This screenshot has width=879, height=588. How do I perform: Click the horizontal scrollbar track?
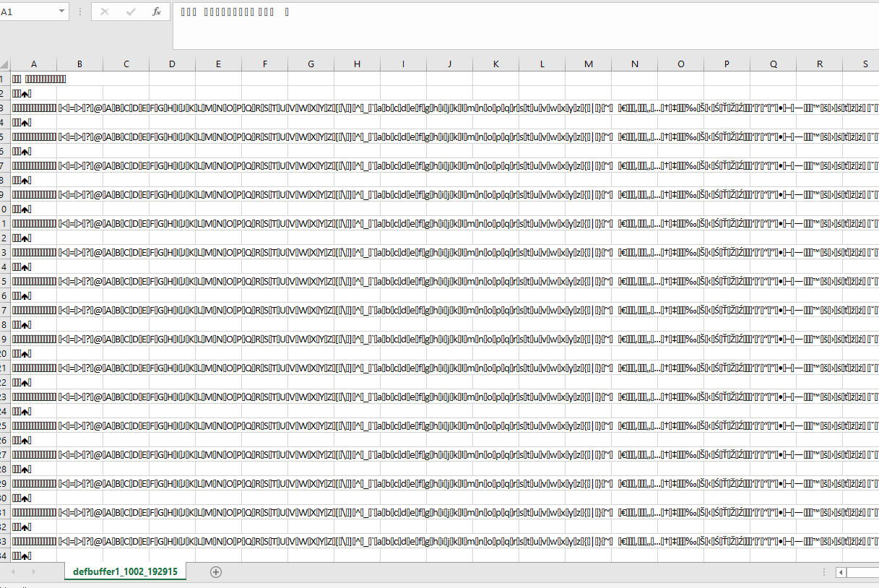pyautogui.click(x=863, y=572)
